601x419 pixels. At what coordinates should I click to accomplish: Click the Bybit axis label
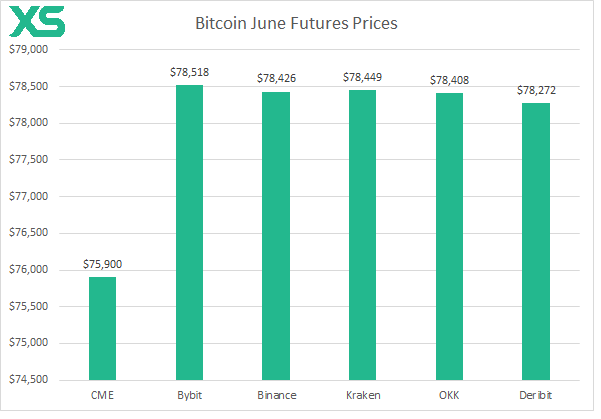coord(190,397)
